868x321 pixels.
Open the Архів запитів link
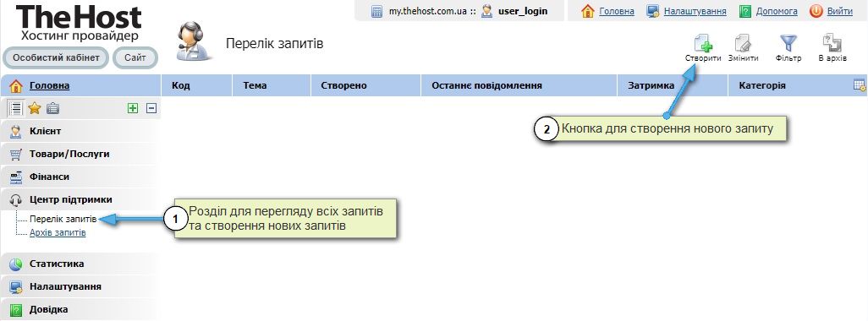pyautogui.click(x=58, y=232)
